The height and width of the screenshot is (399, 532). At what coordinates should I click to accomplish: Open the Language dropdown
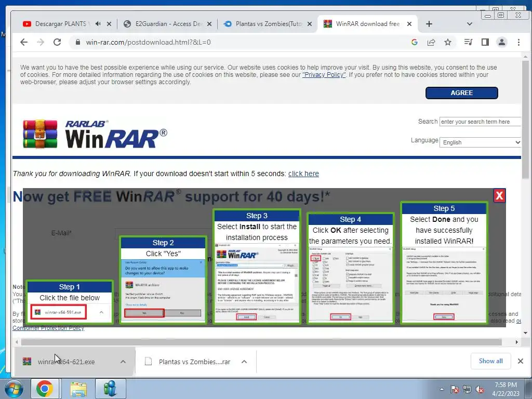pos(480,142)
